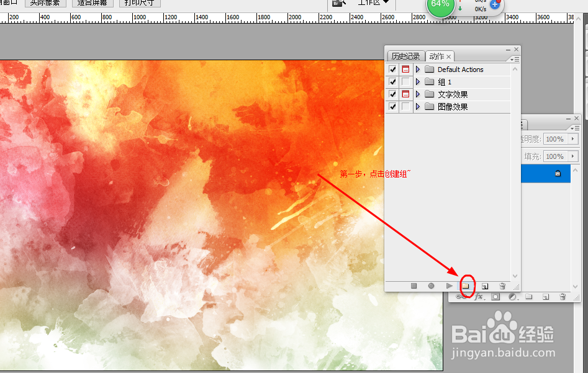Image resolution: width=588 pixels, height=373 pixels.
Task: Click the create new action icon
Action: (485, 286)
